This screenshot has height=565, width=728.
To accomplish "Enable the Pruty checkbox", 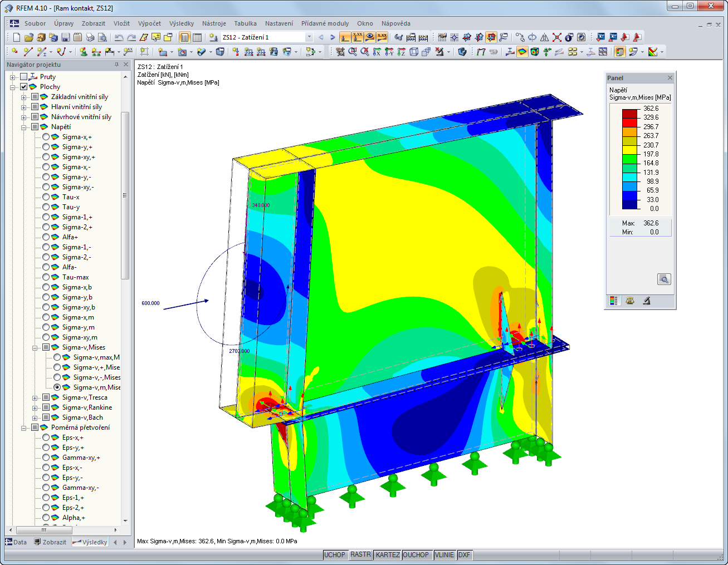I will coord(24,76).
